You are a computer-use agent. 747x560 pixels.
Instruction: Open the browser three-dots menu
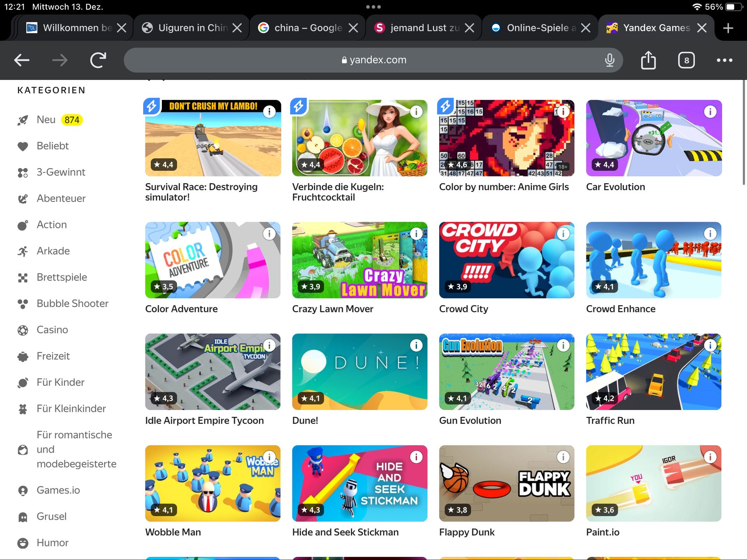[x=724, y=60]
